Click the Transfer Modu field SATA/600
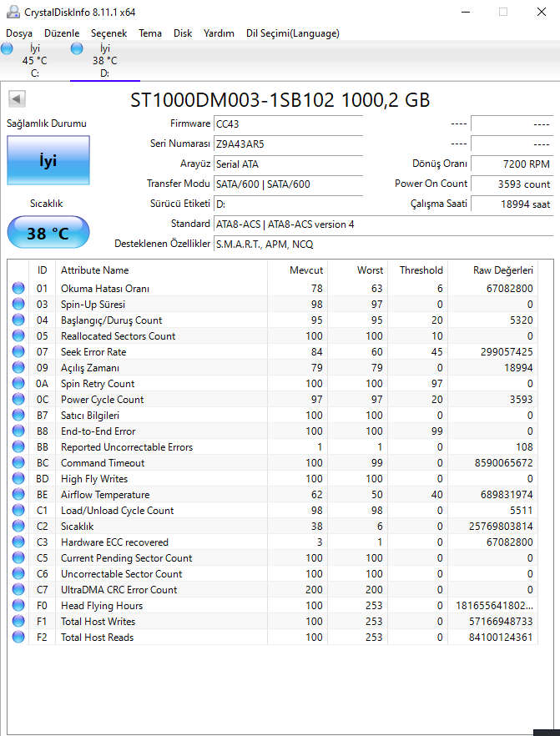The image size is (560, 736). tap(288, 184)
